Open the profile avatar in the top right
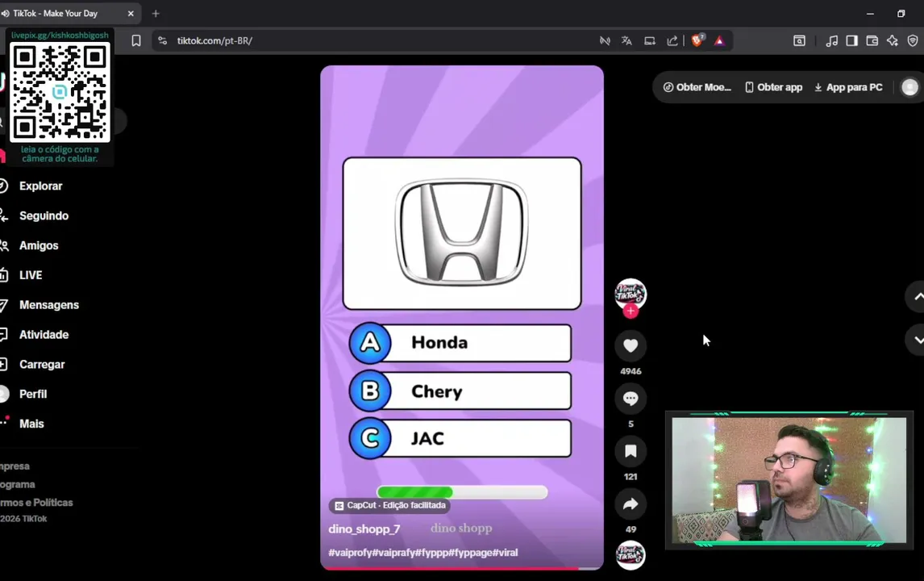The height and width of the screenshot is (581, 924). [909, 87]
